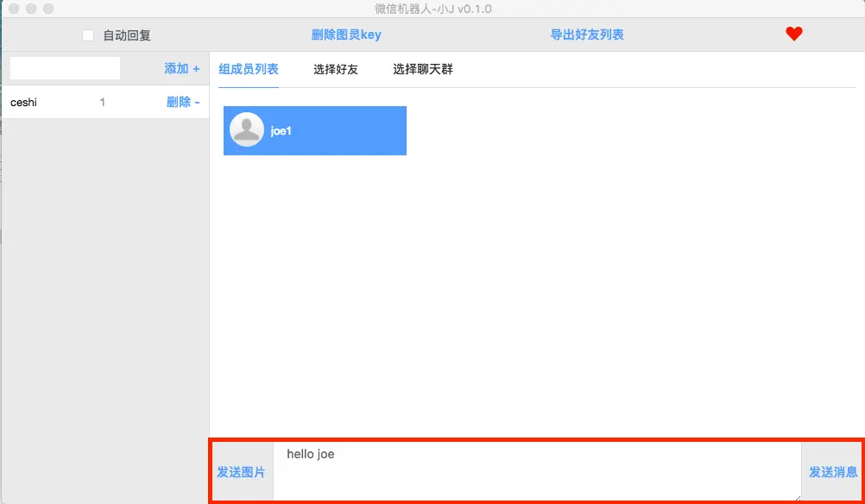The width and height of the screenshot is (865, 504).
Task: Click the red heart icon
Action: coord(794,35)
